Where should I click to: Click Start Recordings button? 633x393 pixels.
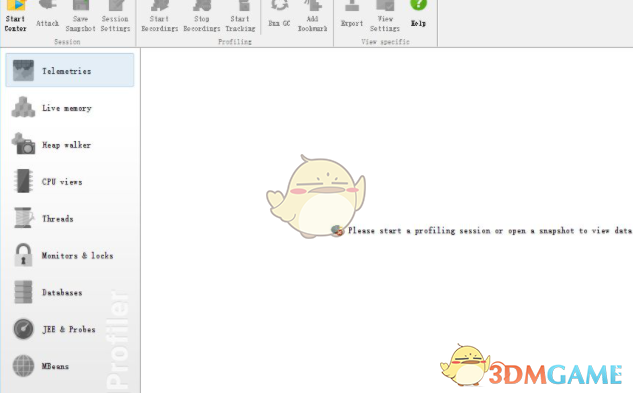click(x=159, y=17)
